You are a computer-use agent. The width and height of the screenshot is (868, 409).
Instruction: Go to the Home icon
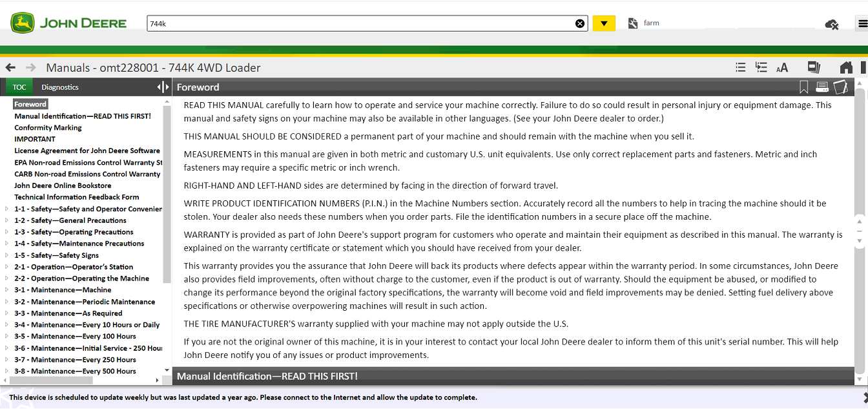(x=846, y=68)
